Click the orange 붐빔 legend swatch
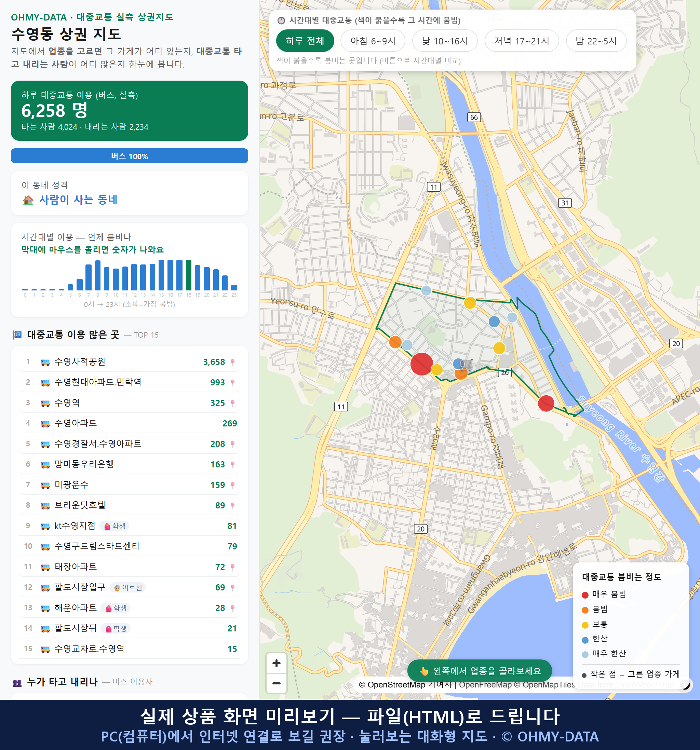 coord(585,610)
